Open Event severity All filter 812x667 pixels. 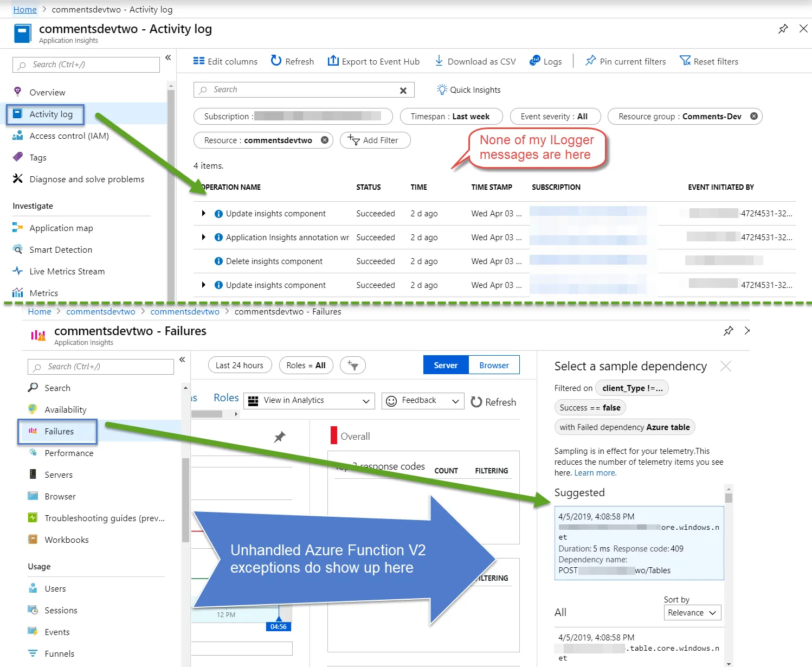555,116
